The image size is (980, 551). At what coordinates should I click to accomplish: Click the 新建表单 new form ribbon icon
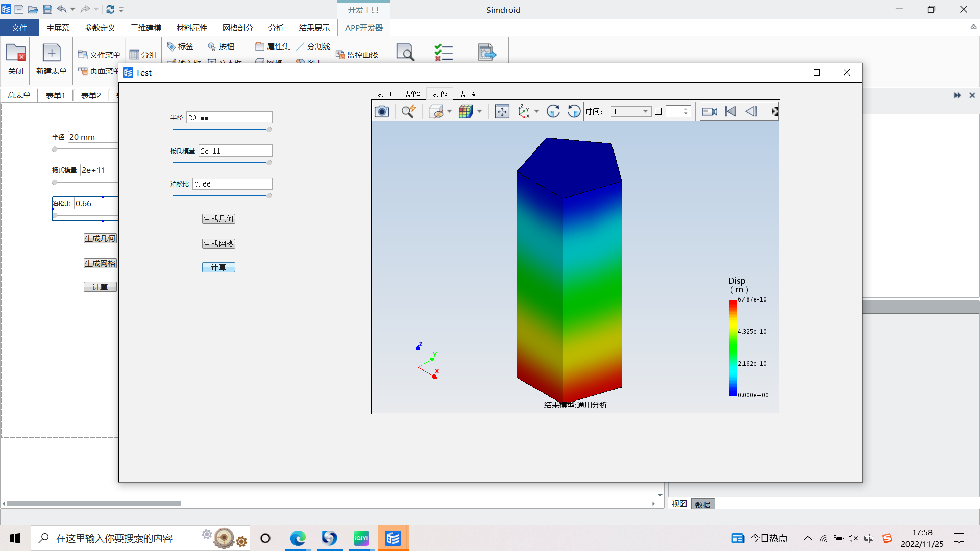(x=52, y=59)
